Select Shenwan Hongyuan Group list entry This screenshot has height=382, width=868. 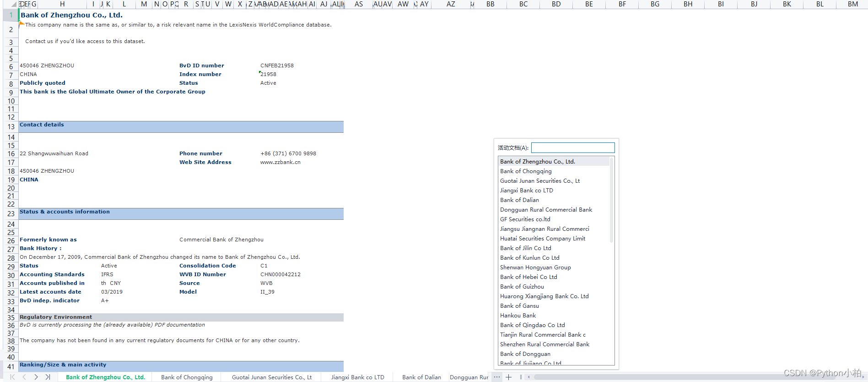pyautogui.click(x=554, y=267)
